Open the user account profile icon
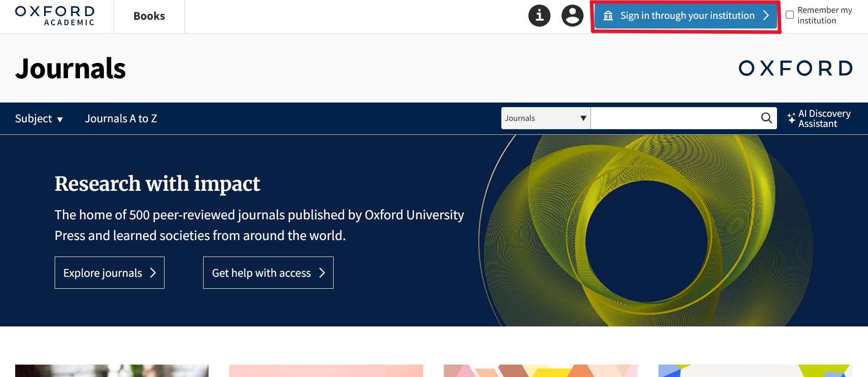This screenshot has width=868, height=377. pyautogui.click(x=572, y=16)
